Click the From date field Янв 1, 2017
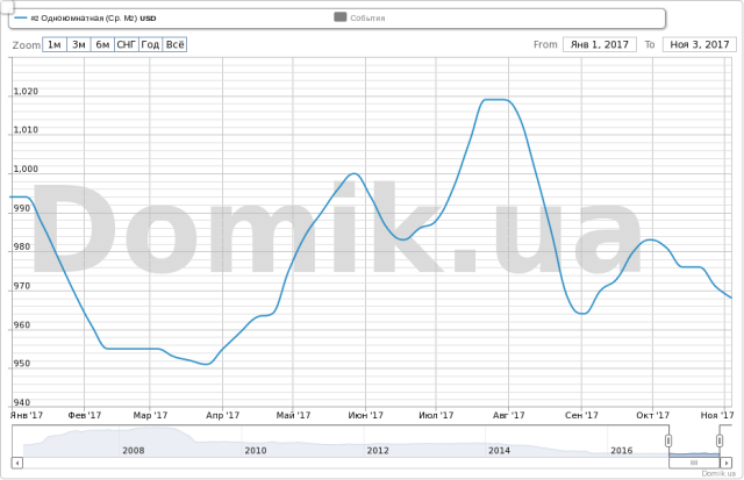This screenshot has width=744, height=480. click(x=599, y=45)
